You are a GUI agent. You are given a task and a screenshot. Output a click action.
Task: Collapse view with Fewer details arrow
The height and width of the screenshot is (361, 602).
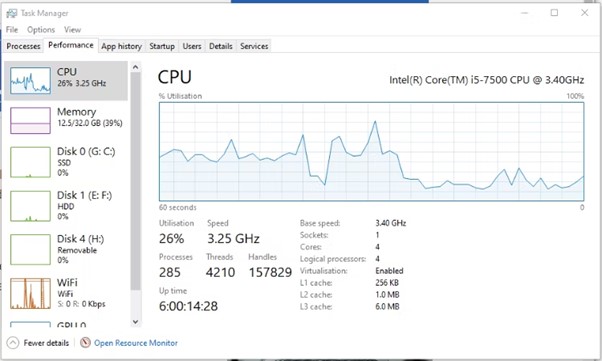click(x=13, y=343)
